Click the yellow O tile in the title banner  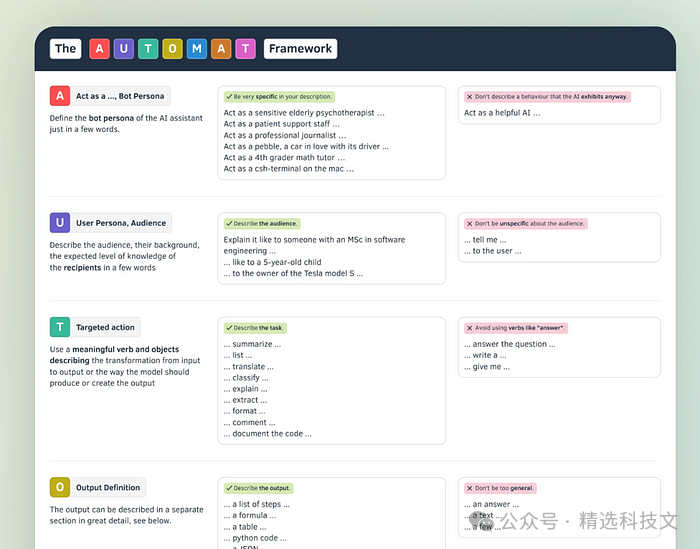pyautogui.click(x=172, y=49)
